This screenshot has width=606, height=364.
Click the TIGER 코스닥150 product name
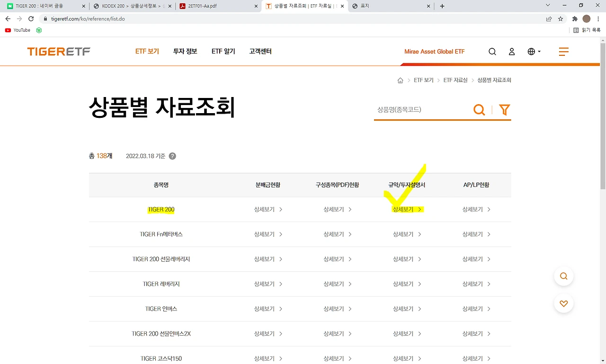161,358
